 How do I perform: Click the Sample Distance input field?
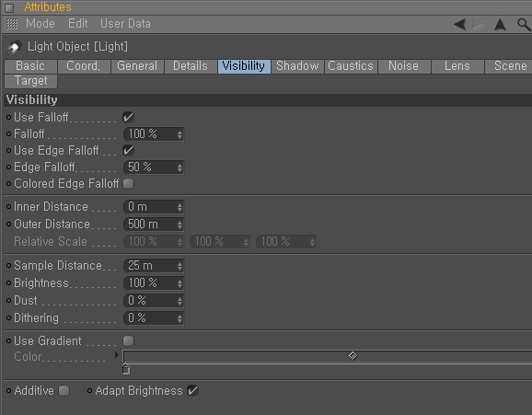(154, 266)
